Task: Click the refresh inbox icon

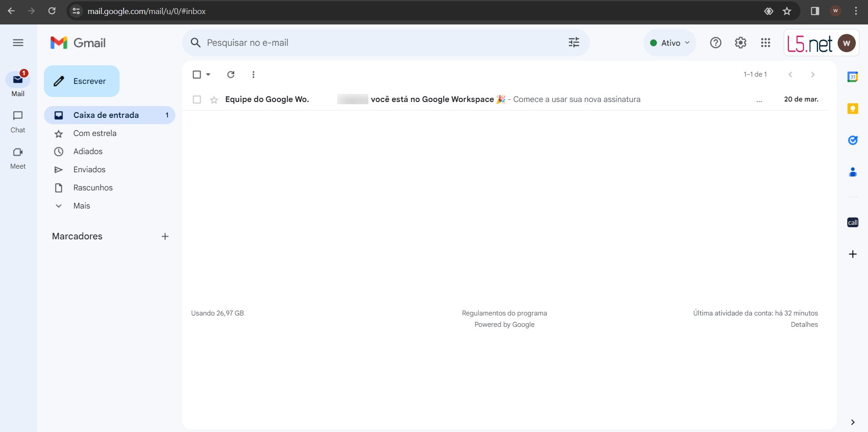Action: pyautogui.click(x=231, y=74)
